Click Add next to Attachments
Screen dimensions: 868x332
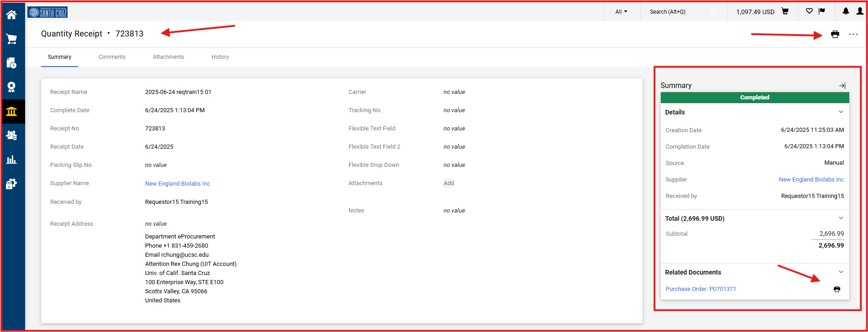pos(449,183)
